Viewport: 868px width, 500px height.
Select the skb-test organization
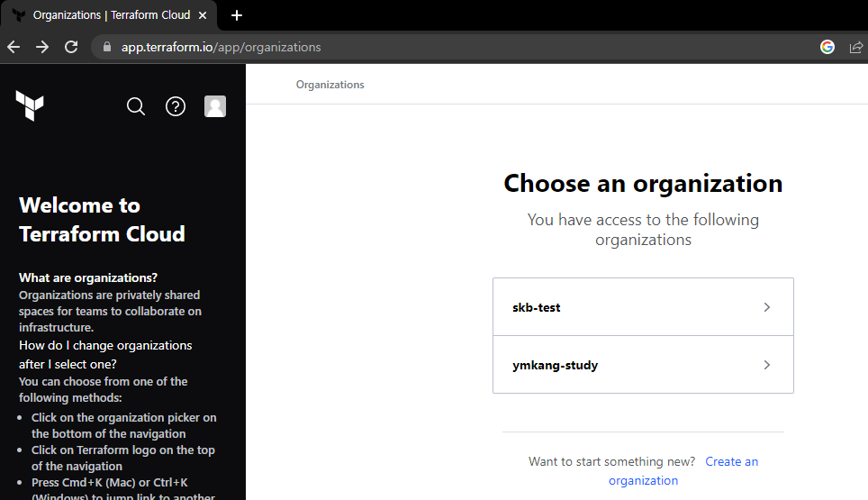click(x=643, y=307)
